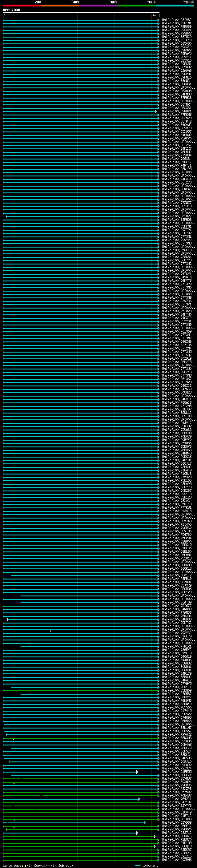Select hit UniRef100_P54780
Viewport: 197px width, 868px height.
(176, 535)
